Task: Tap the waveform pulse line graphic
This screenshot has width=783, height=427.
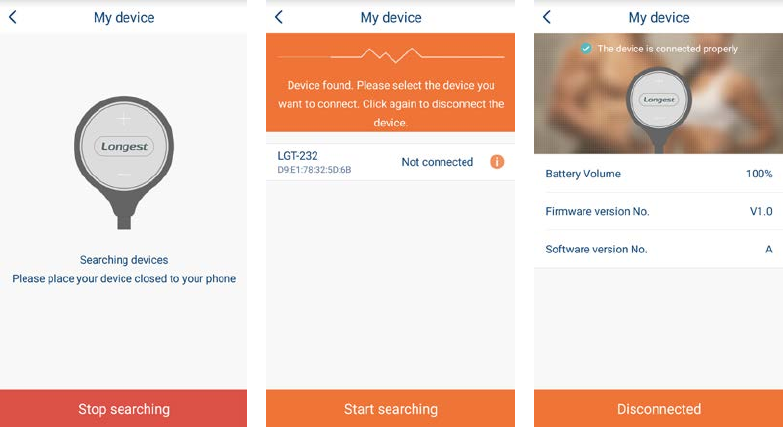Action: (391, 55)
